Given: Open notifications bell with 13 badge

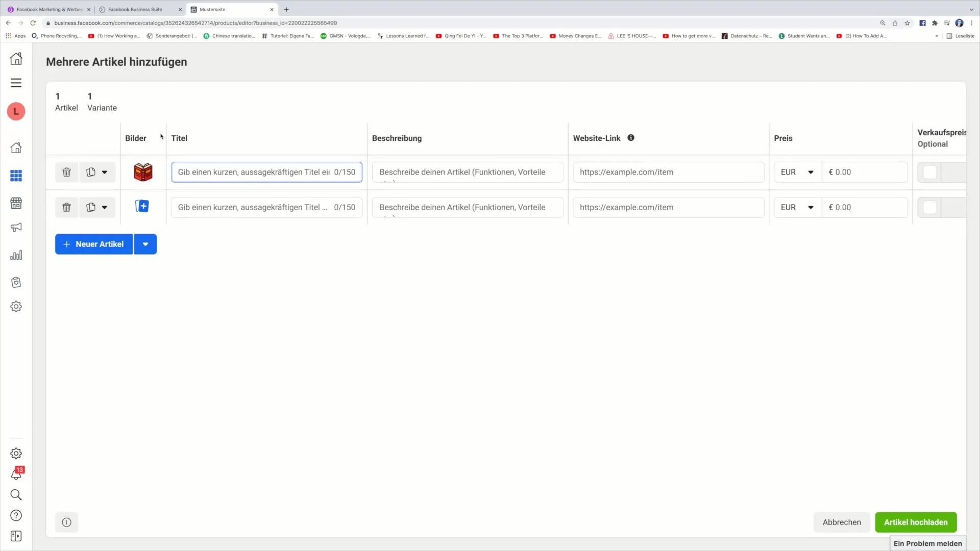Looking at the screenshot, I should [16, 474].
